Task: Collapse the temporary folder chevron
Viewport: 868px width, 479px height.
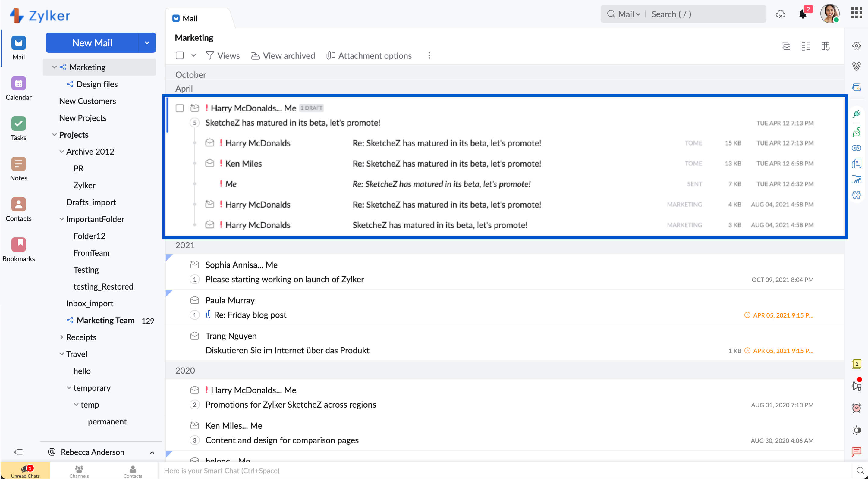Action: pos(69,388)
